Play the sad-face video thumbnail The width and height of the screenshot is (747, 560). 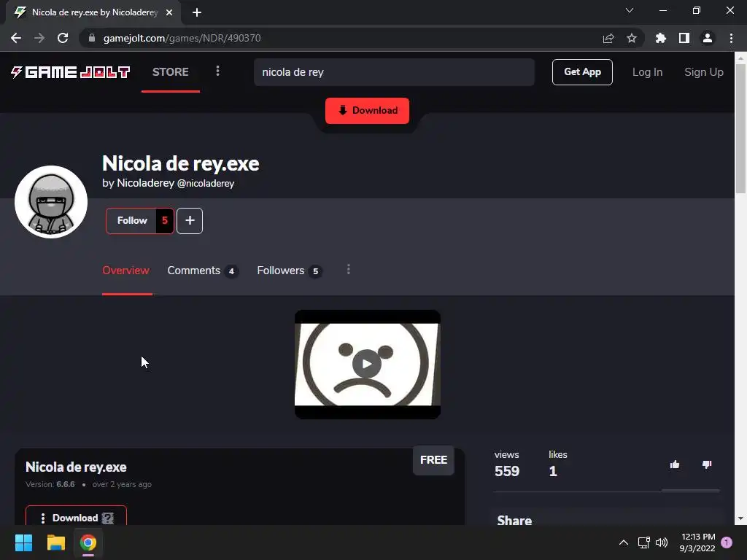(x=368, y=365)
